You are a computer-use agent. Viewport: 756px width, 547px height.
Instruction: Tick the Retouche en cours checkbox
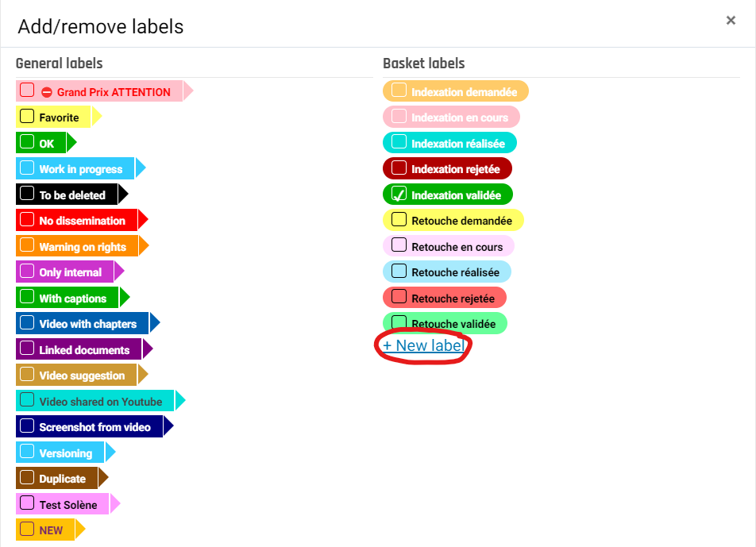click(x=399, y=246)
